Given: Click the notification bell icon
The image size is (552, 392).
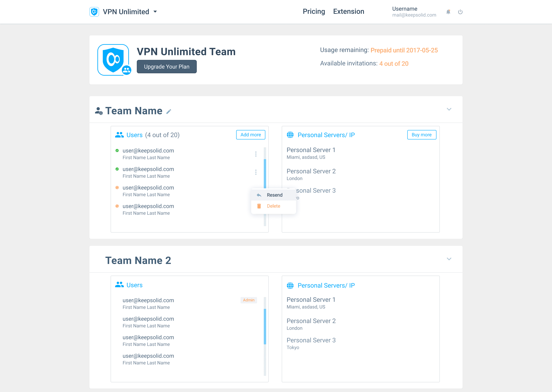Looking at the screenshot, I should tap(448, 12).
